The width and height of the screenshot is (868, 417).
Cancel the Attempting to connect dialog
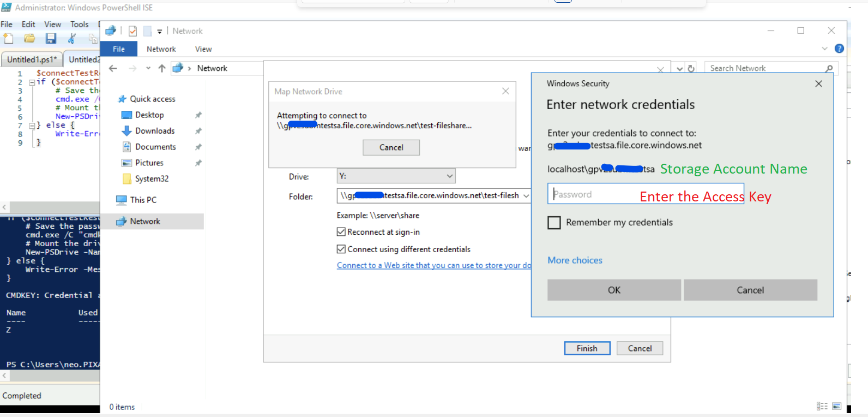tap(391, 147)
